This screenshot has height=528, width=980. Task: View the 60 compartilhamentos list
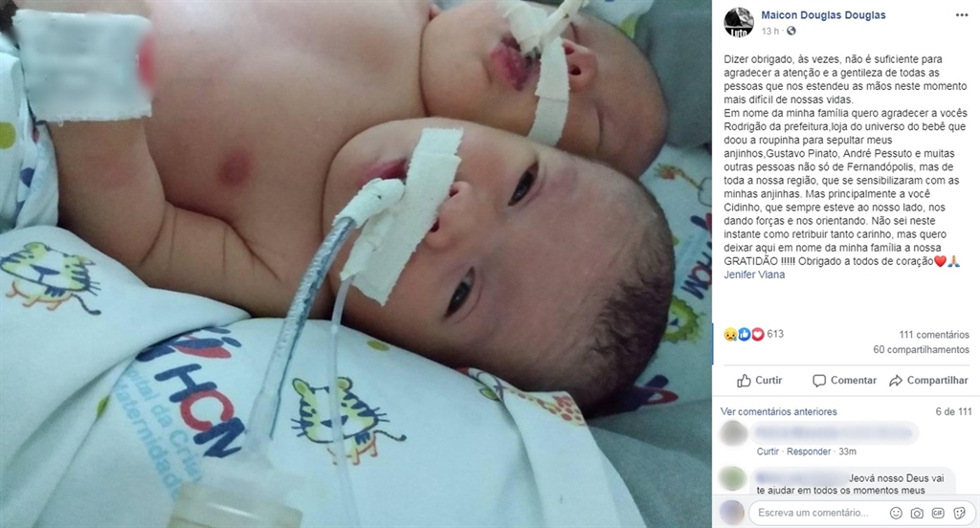922,349
